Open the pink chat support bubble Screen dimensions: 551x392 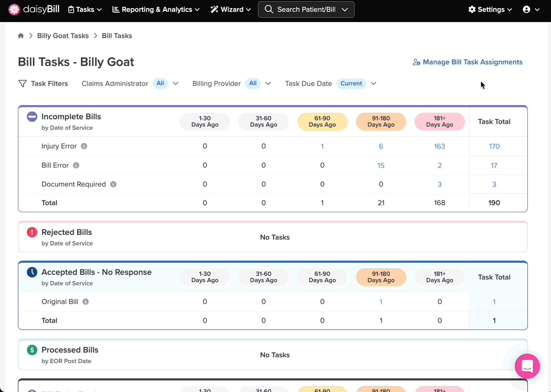527,366
